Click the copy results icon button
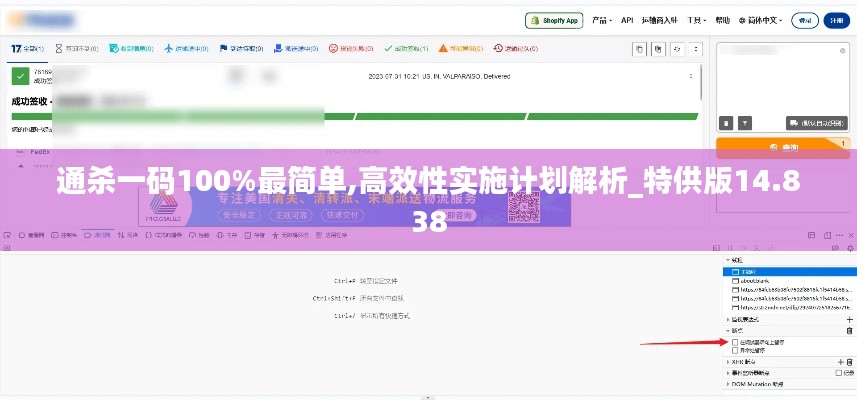The image size is (857, 400). (x=639, y=49)
